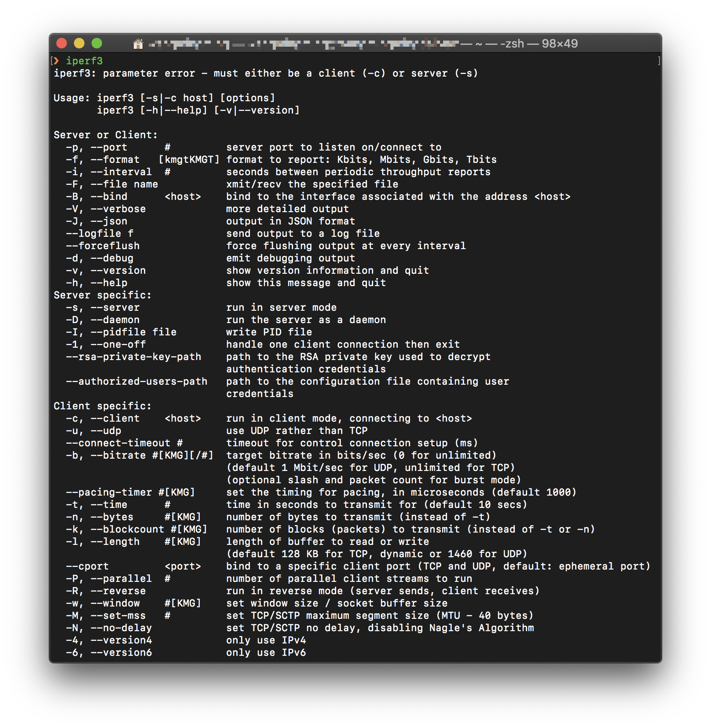Click the "[kmgtKMGT]" format values
This screenshot has height=728, width=711.
pyautogui.click(x=189, y=159)
